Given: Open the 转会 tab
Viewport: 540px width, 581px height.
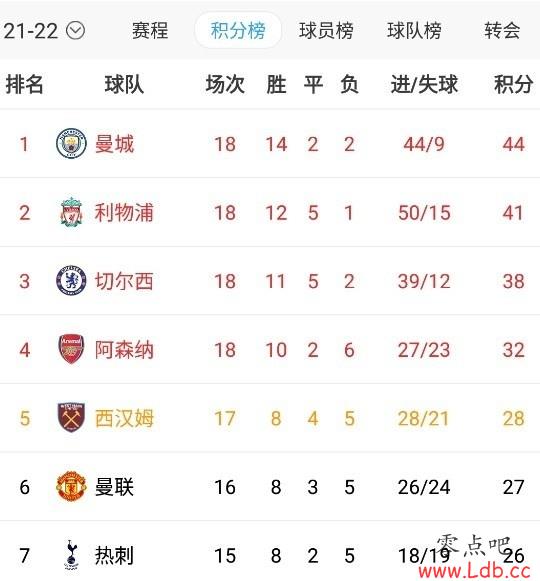Looking at the screenshot, I should coord(502,30).
